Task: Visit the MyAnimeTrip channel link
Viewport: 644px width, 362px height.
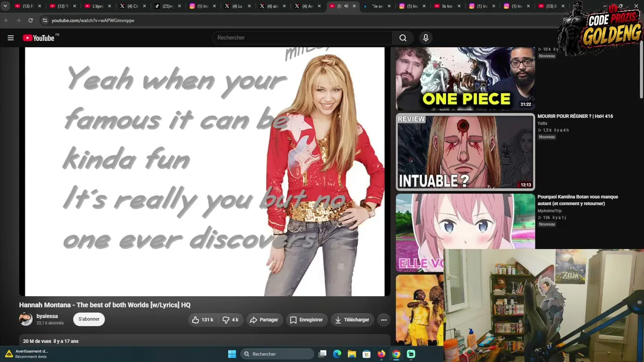Action: (549, 211)
